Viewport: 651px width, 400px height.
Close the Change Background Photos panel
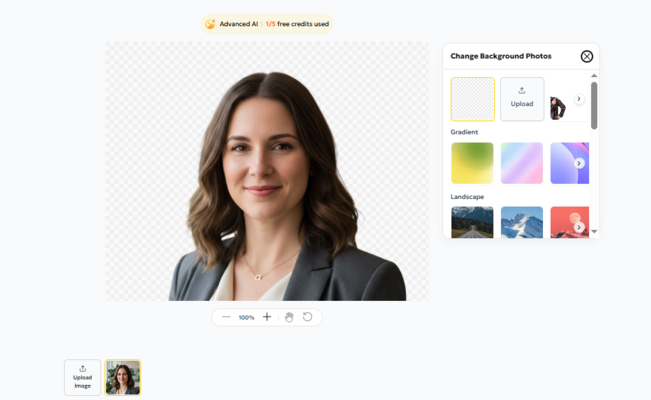coord(587,57)
